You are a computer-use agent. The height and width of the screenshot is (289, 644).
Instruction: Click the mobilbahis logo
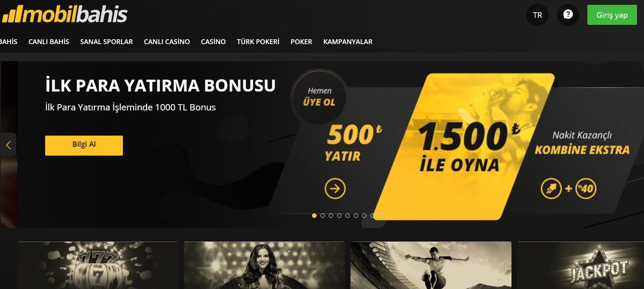pos(65,14)
